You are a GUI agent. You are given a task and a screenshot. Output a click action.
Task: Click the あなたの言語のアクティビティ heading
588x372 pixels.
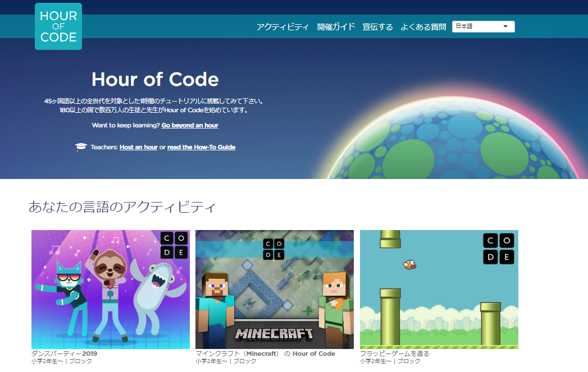tap(122, 207)
